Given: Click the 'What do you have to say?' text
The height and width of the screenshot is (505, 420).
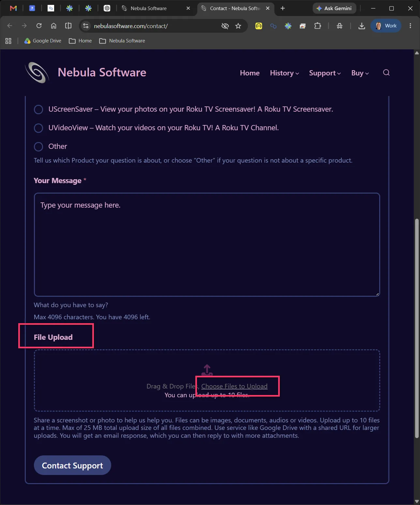Looking at the screenshot, I should [x=71, y=305].
